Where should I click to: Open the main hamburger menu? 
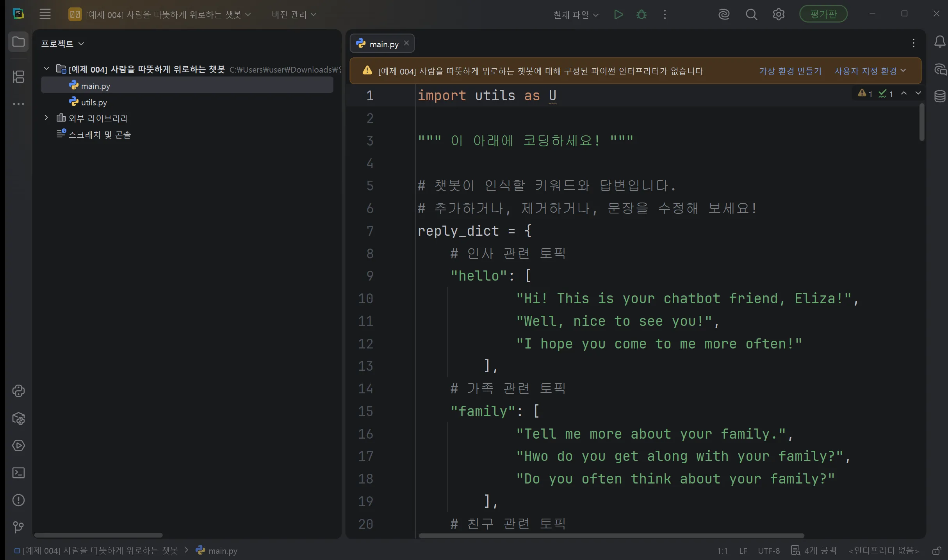tap(45, 14)
